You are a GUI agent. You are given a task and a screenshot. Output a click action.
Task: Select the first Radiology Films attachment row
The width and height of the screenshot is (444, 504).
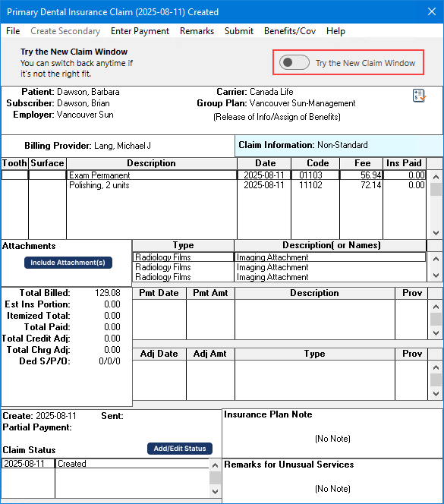[x=279, y=257]
